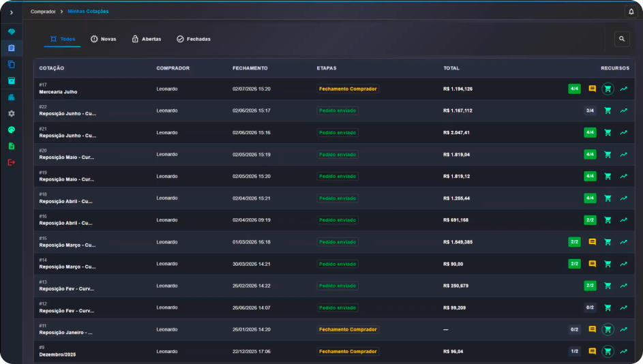
Task: Open the palette theme icon in sidebar
Action: click(12, 130)
